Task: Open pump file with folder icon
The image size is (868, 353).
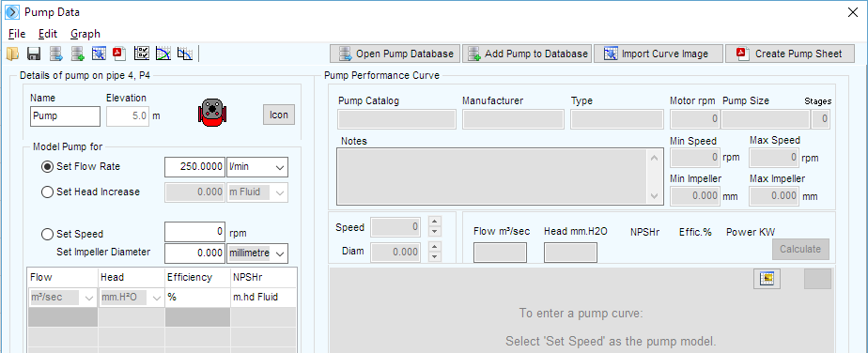Action: (12, 54)
